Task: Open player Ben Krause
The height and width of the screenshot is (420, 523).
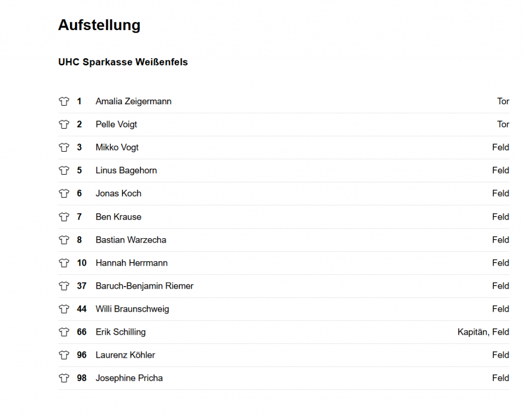Action: 118,217
